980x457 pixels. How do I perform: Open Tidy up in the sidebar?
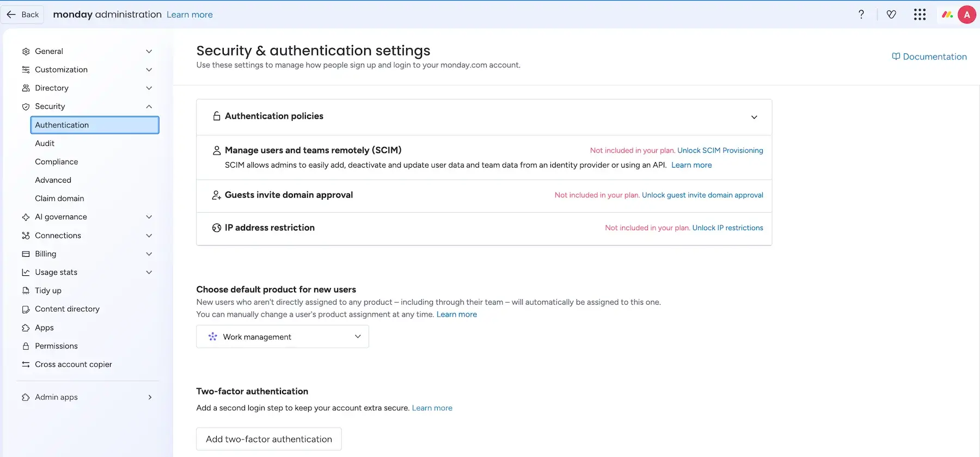[x=48, y=291]
